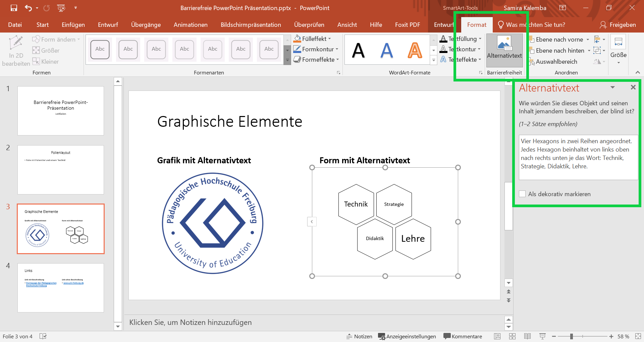Collapse the Alternativtext pane via its chevron
The image size is (644, 342).
click(612, 87)
